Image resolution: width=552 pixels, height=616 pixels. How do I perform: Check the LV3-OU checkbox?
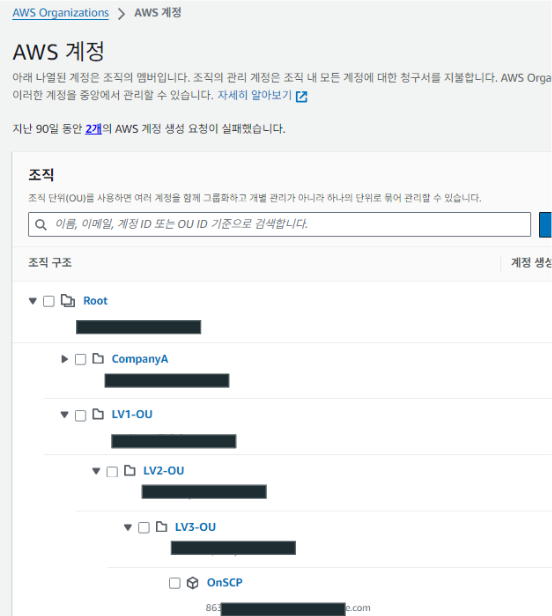click(144, 528)
